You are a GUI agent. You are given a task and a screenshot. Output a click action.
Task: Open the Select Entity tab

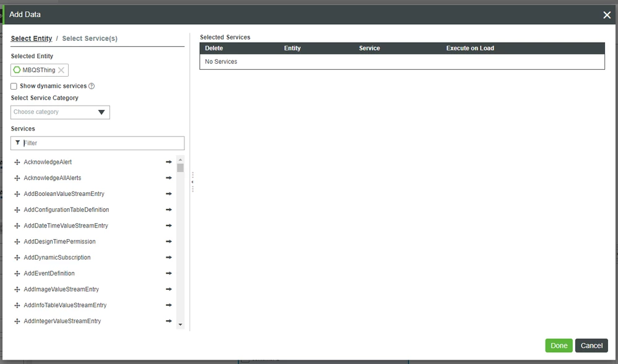pyautogui.click(x=32, y=38)
